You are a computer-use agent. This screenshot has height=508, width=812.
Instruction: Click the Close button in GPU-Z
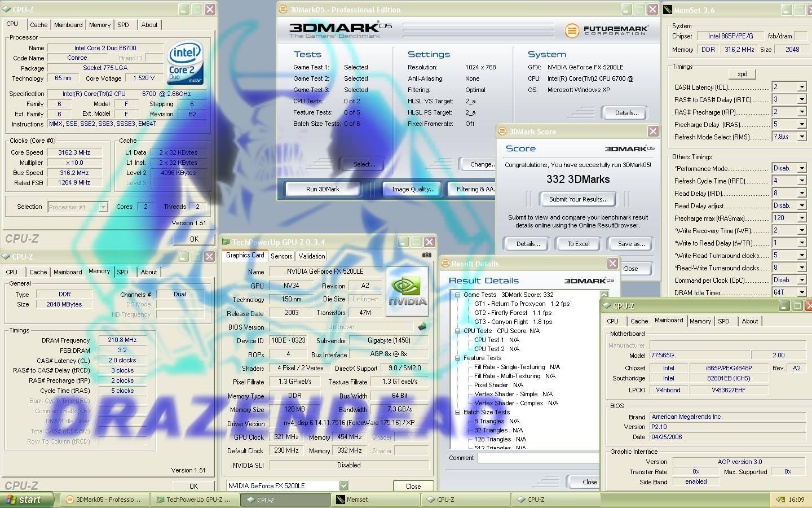(x=413, y=486)
